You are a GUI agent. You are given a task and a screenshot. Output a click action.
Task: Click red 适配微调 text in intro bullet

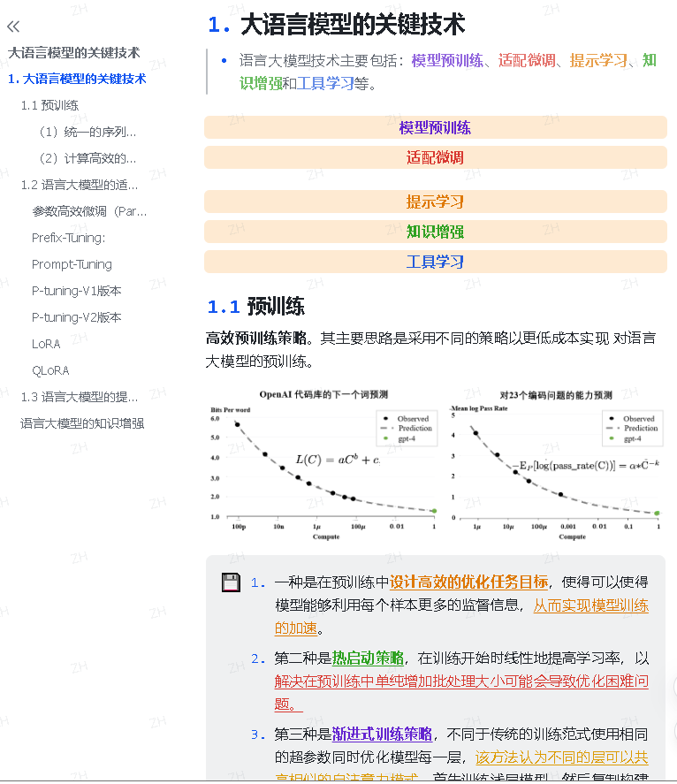[527, 60]
